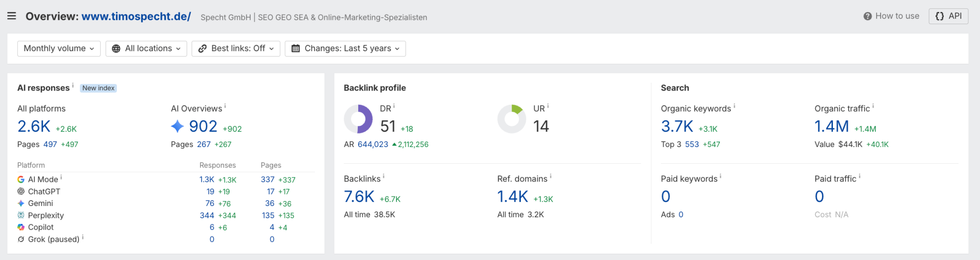This screenshot has width=980, height=260.
Task: Click the Perplexity pages 135 value
Action: [268, 215]
